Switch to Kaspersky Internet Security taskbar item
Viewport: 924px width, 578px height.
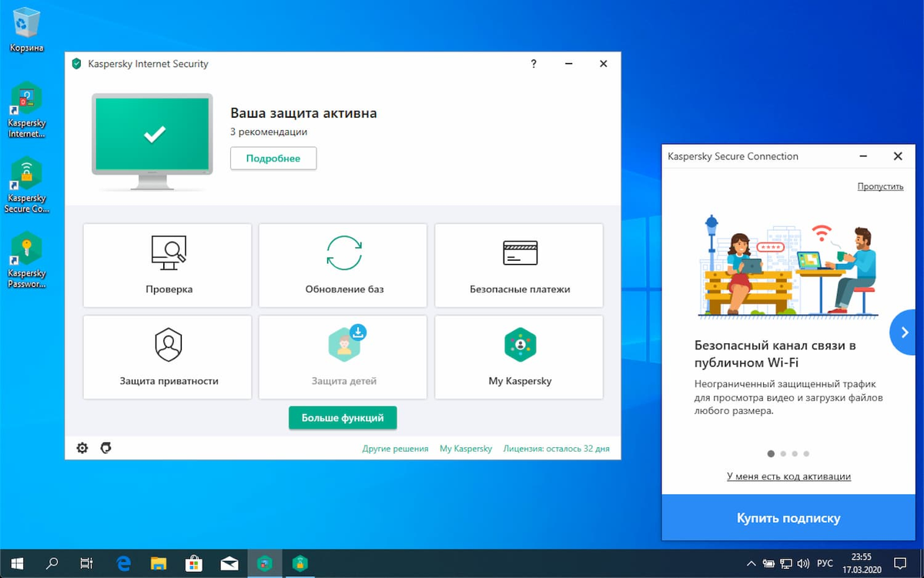pos(264,563)
